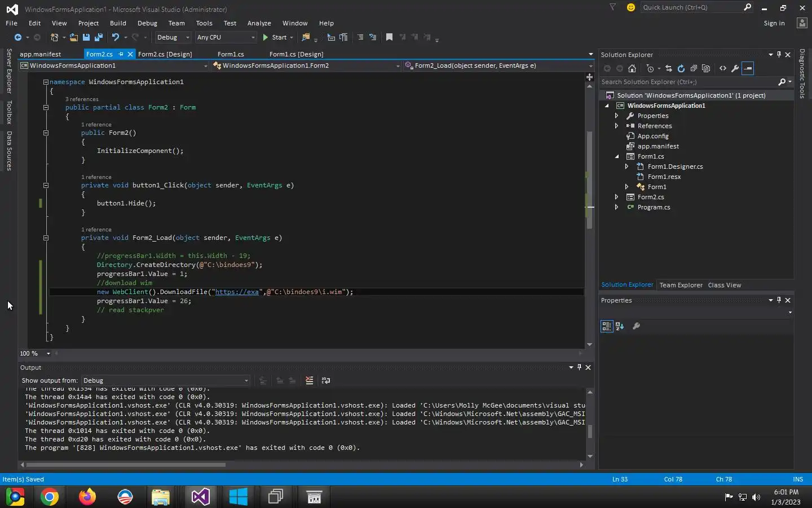Viewport: 812px width, 508px height.
Task: Expand the Form2.cs node in Solution Explorer
Action: [616, 197]
